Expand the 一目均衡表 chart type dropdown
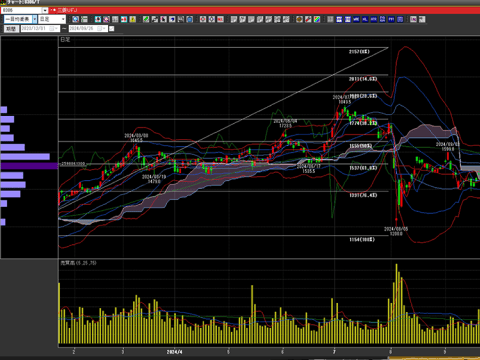Viewport: 480px width, 360px height. click(35, 19)
